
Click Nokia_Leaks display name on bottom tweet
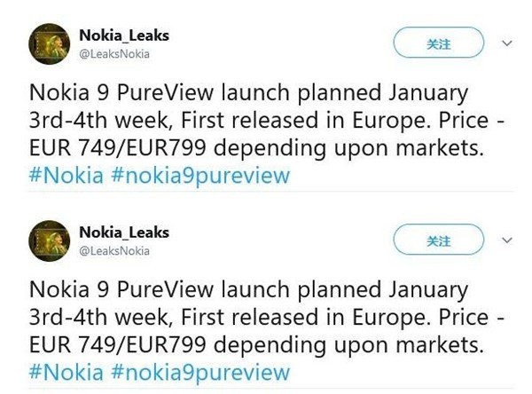click(x=123, y=232)
